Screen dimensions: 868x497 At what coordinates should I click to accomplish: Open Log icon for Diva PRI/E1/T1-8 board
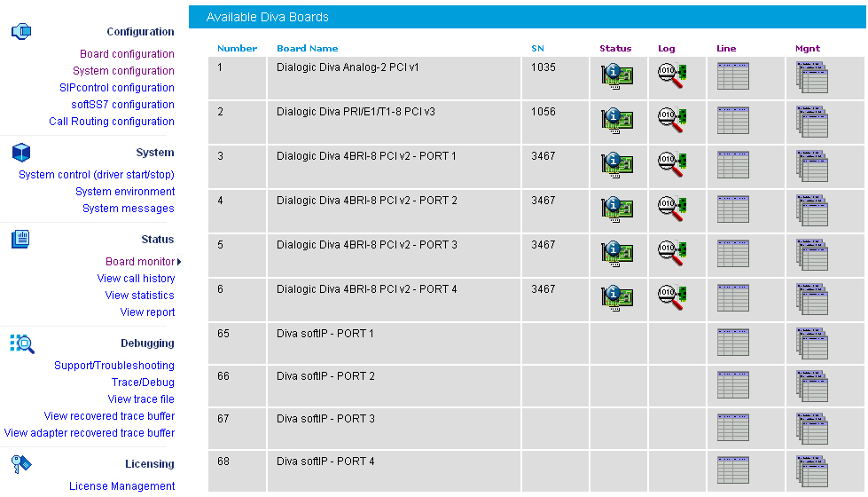click(x=672, y=121)
